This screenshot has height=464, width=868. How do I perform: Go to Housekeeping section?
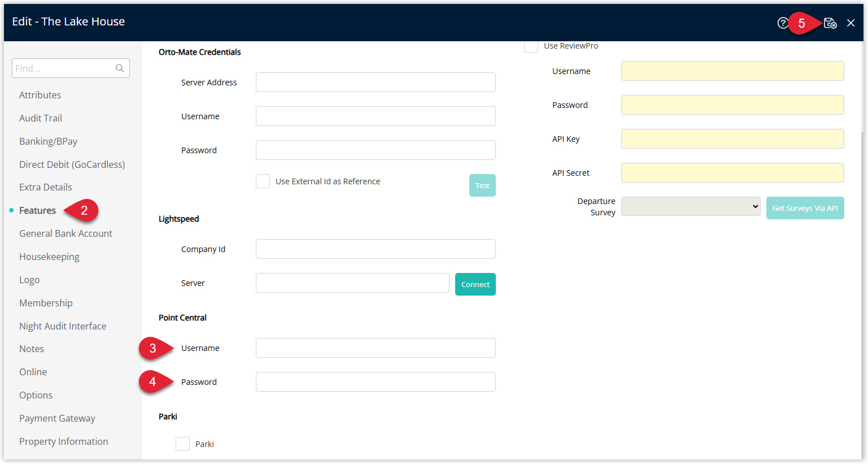(49, 257)
